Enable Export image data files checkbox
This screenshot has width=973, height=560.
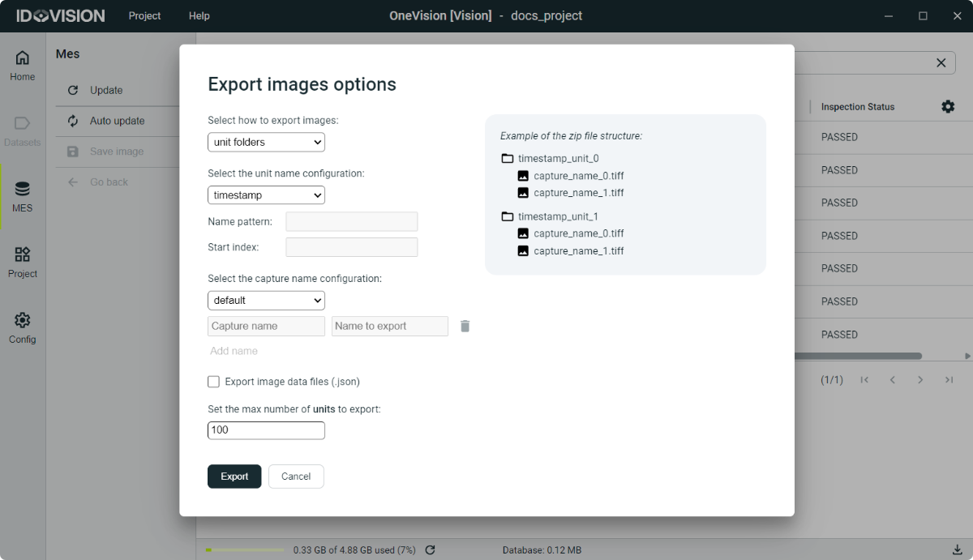tap(214, 382)
